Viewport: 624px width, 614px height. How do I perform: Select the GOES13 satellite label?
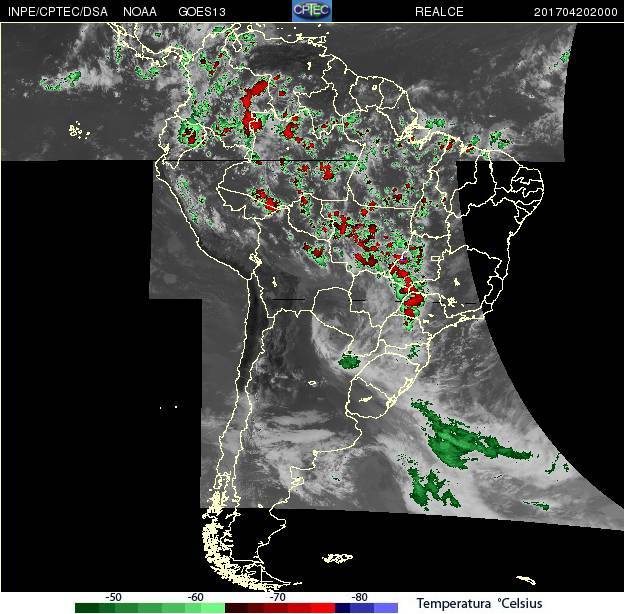(202, 12)
